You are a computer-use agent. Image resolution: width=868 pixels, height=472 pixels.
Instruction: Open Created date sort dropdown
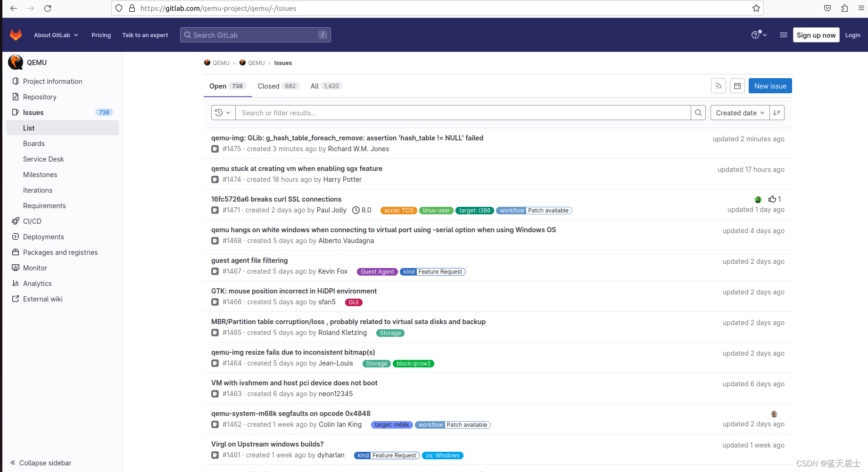[740, 113]
